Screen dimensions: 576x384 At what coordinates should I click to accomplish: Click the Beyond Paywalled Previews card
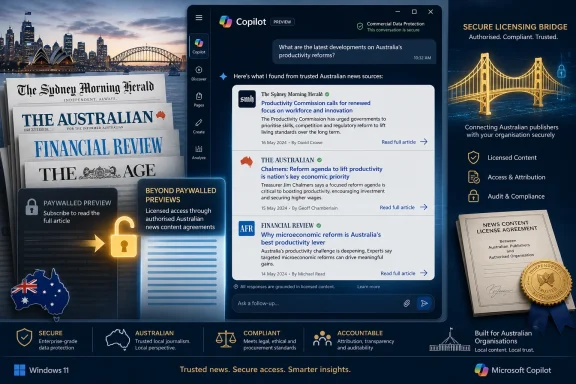(181, 208)
